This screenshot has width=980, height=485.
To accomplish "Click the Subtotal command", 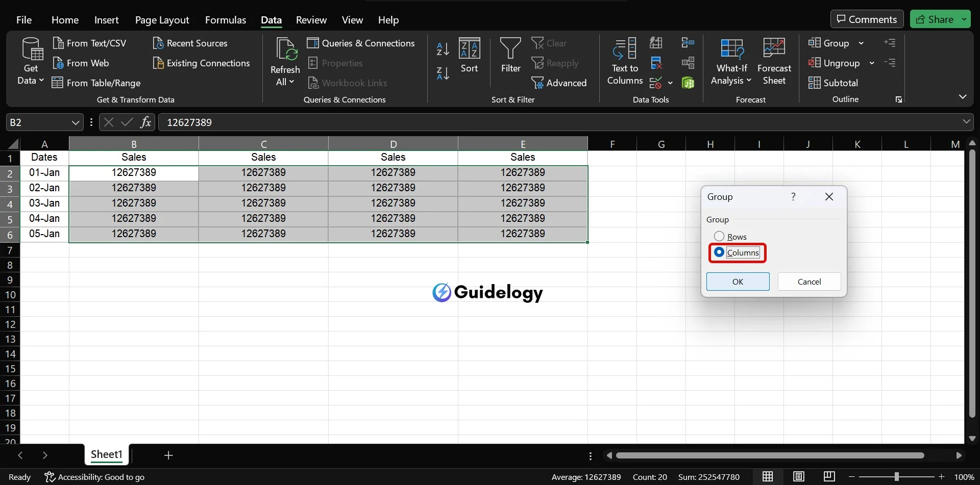I will point(834,83).
